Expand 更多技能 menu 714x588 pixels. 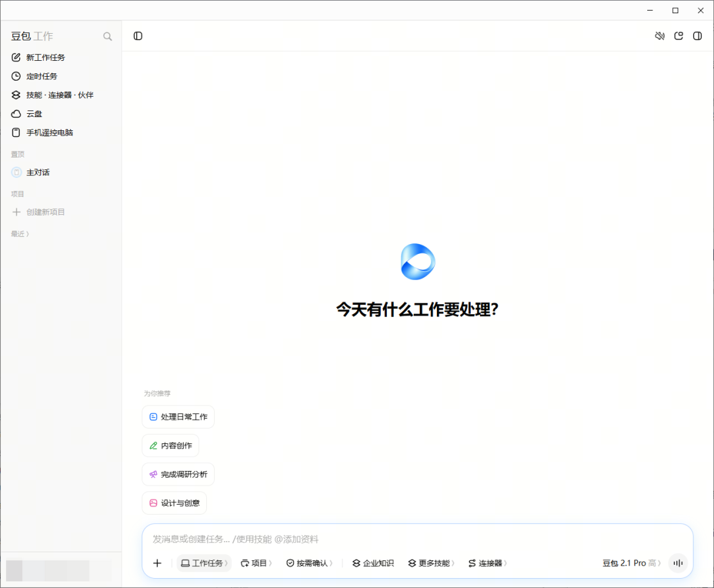point(431,563)
